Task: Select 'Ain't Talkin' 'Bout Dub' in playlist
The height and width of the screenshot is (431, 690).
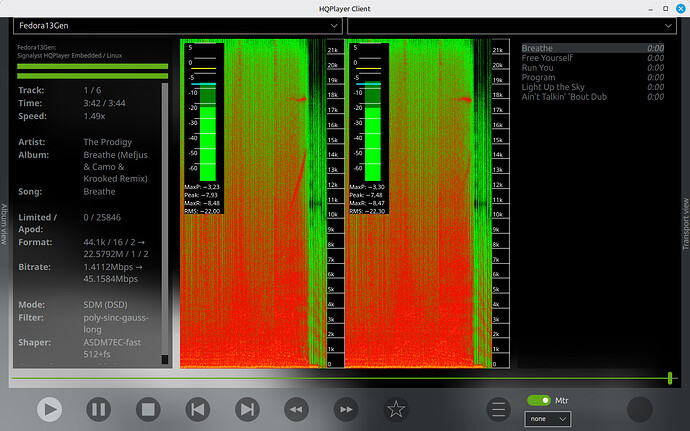Action: pyautogui.click(x=593, y=96)
